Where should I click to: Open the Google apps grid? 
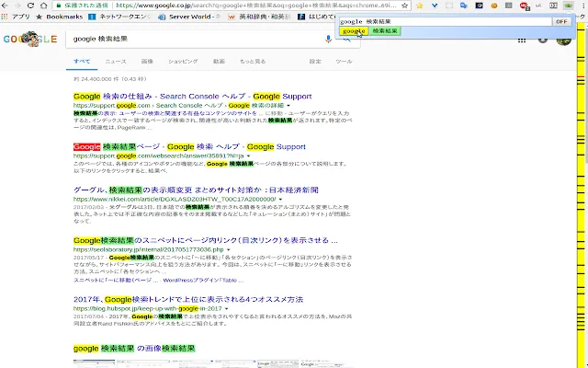pos(522,40)
